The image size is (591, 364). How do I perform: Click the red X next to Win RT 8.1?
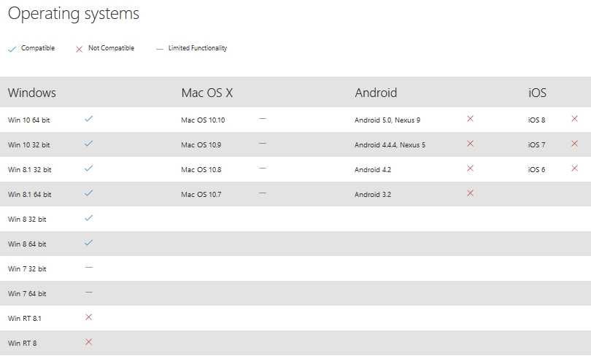pos(88,317)
